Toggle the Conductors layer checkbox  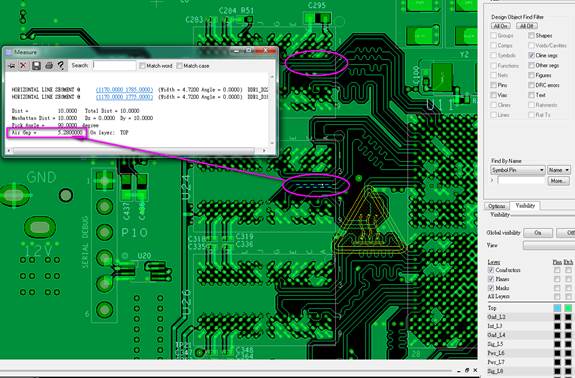click(x=491, y=270)
